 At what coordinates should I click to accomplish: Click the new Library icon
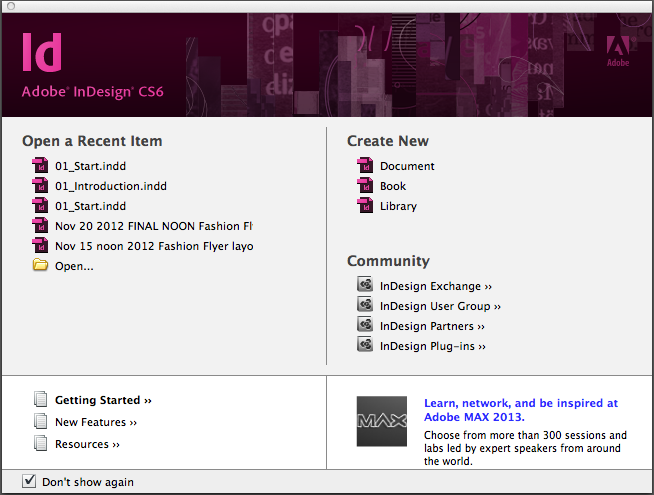(365, 206)
